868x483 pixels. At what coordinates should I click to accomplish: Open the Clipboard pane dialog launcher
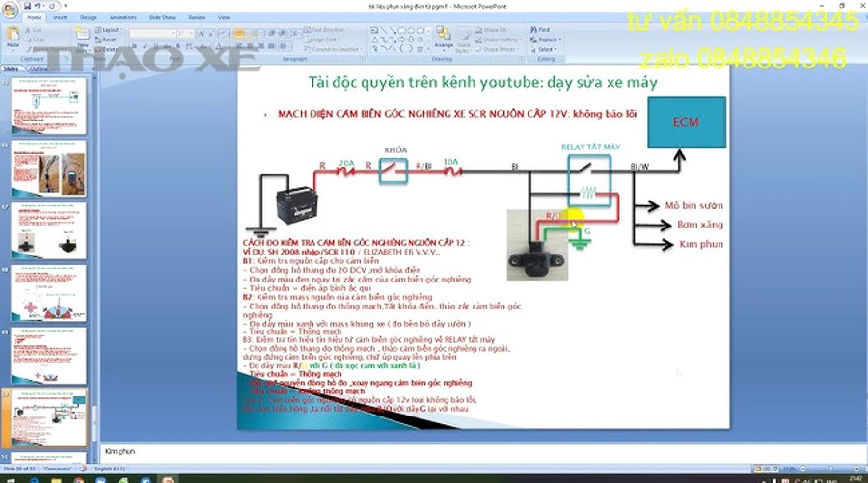[66, 58]
